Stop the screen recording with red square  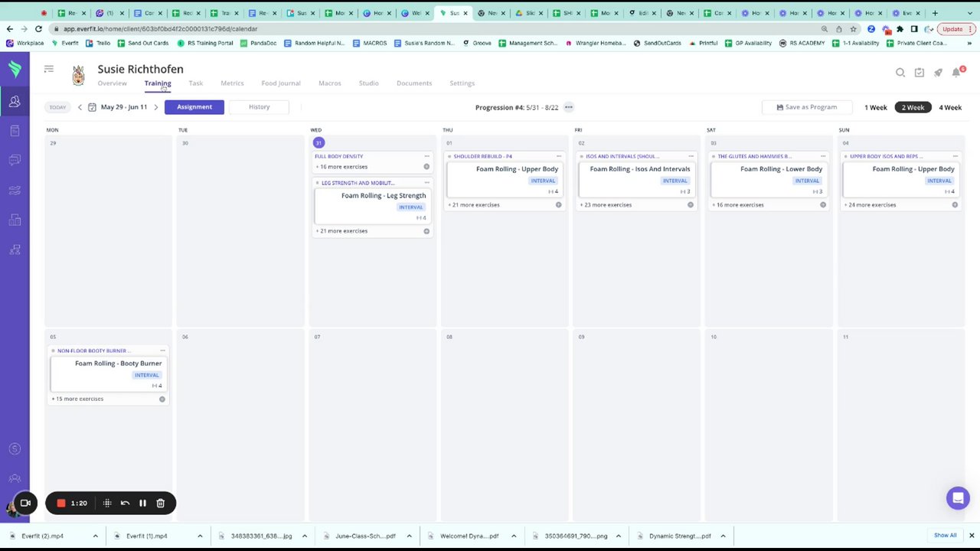point(61,504)
